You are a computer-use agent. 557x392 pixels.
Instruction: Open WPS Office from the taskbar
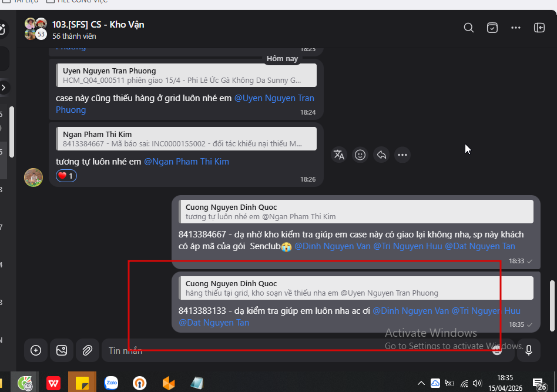pos(53,383)
